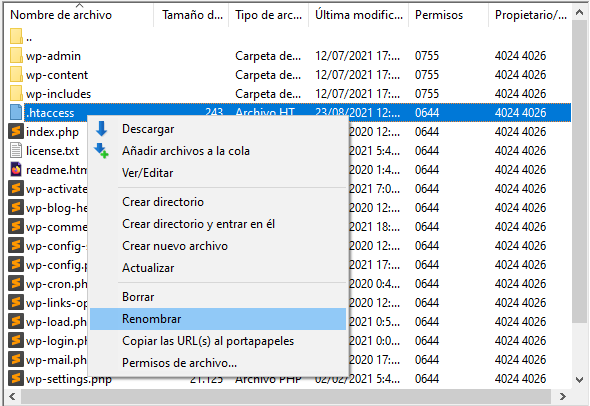Select the index.php file name
Image resolution: width=590 pixels, height=406 pixels.
point(52,132)
